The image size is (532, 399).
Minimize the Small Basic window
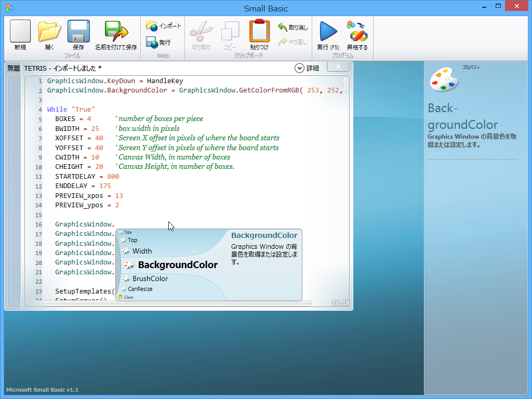[x=484, y=6]
